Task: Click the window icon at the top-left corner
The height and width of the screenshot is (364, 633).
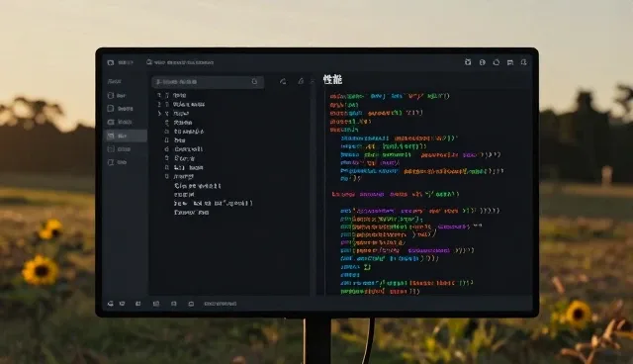Action: tap(111, 62)
